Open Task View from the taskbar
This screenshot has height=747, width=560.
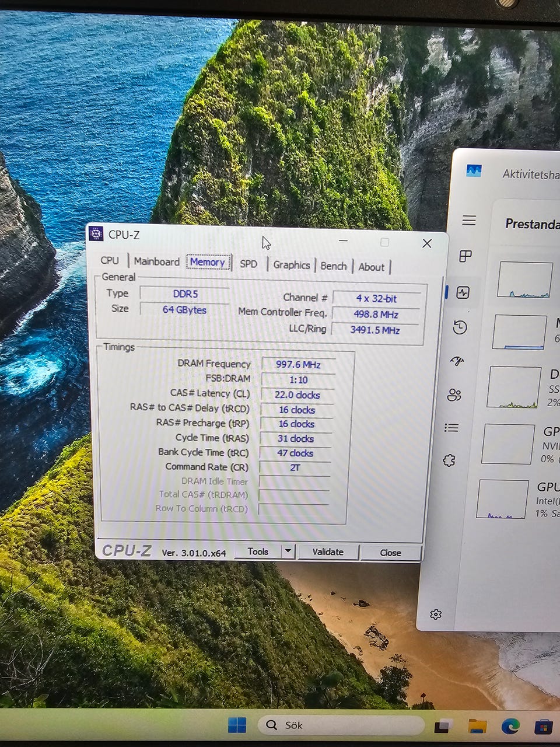pyautogui.click(x=443, y=727)
